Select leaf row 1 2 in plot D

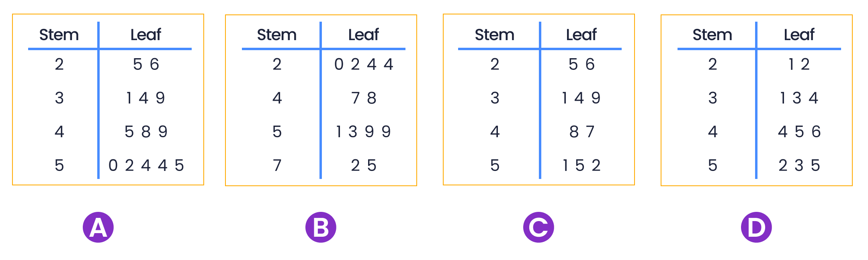coord(799,64)
